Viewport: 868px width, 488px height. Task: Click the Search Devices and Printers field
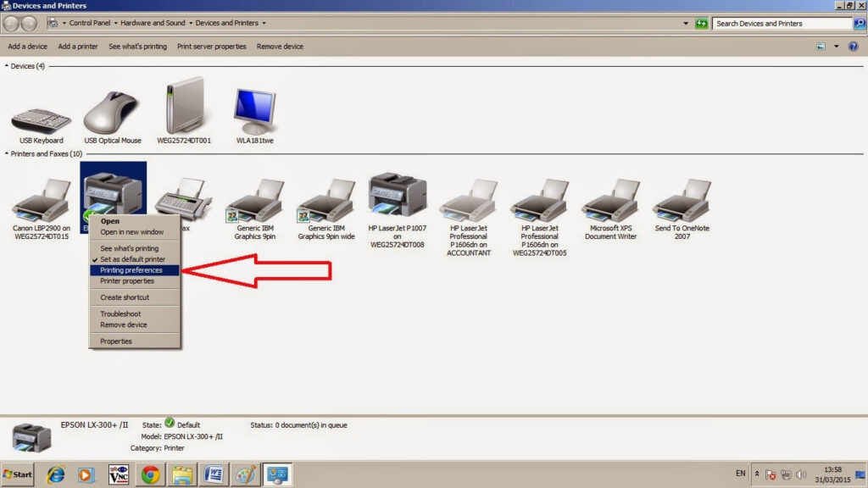click(x=782, y=23)
